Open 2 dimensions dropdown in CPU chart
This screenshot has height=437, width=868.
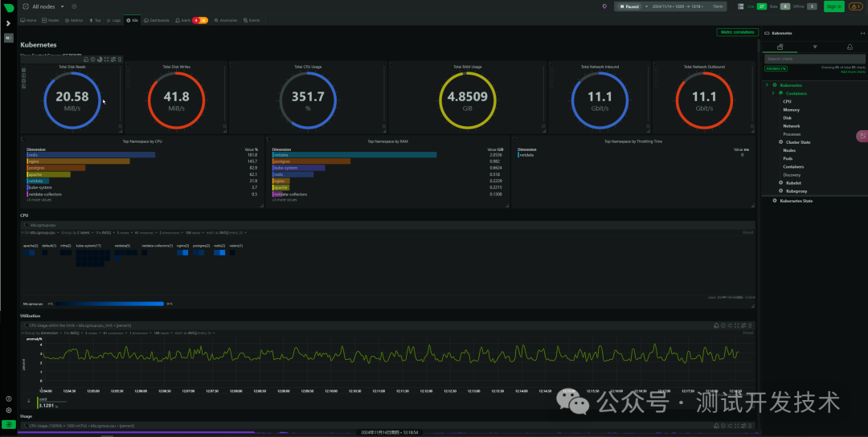click(172, 233)
